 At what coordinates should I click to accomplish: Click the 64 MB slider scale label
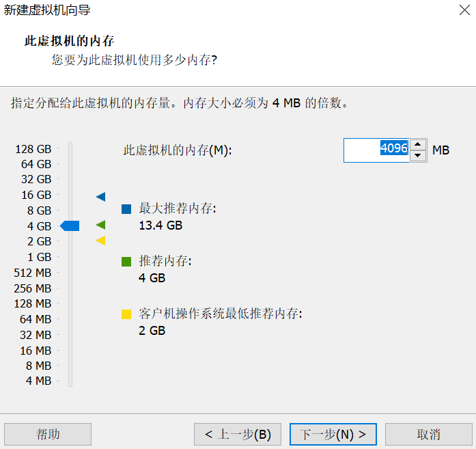coord(36,320)
